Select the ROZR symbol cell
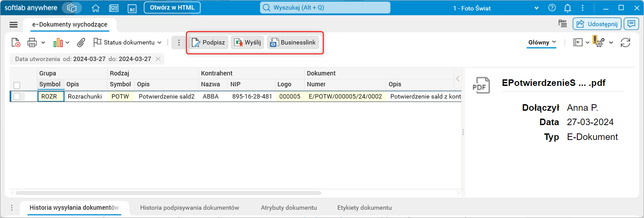This screenshot has width=644, height=218. pyautogui.click(x=51, y=96)
